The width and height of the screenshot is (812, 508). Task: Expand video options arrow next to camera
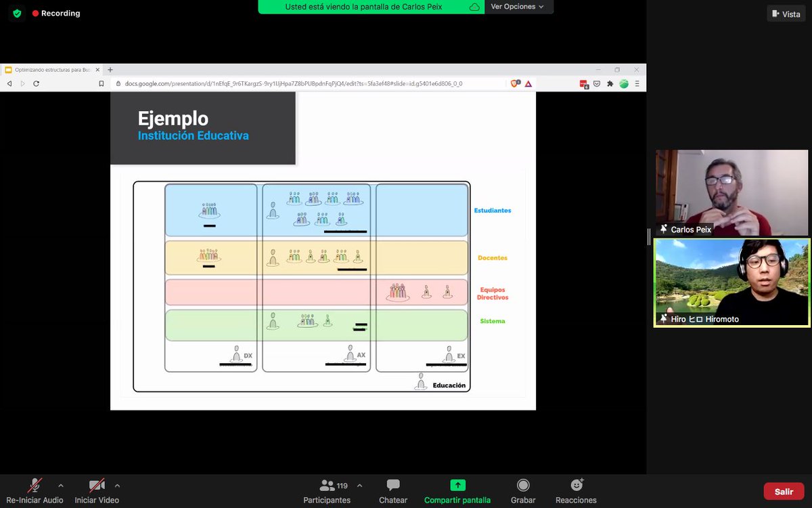point(118,485)
